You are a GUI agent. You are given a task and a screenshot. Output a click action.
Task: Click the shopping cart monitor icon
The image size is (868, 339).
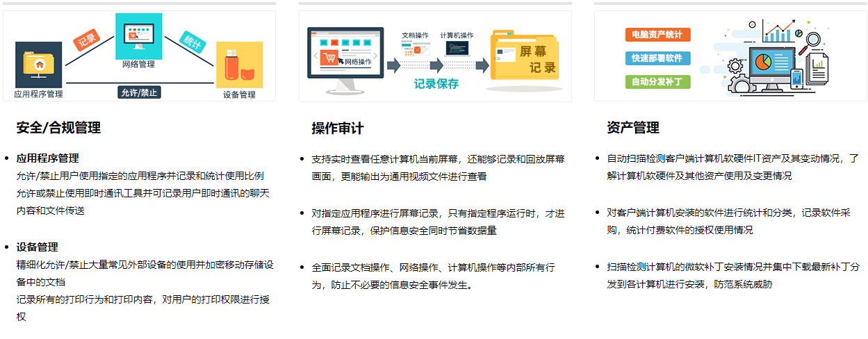(x=345, y=56)
